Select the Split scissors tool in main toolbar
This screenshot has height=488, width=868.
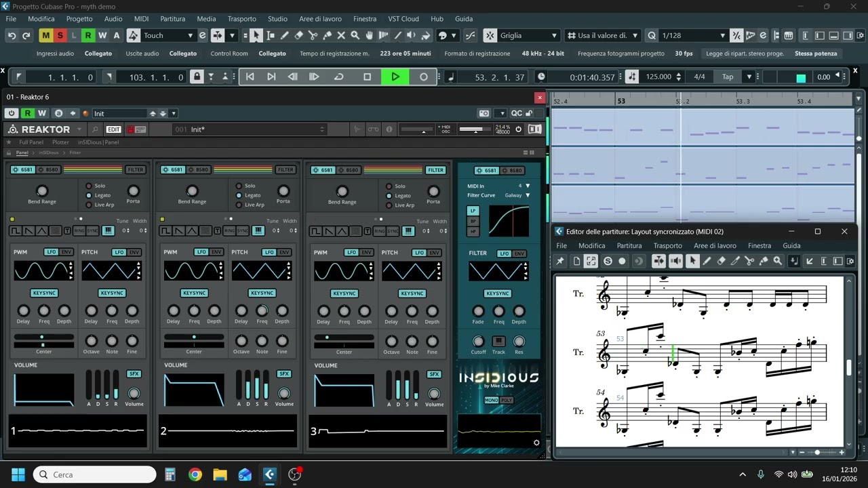coord(313,35)
